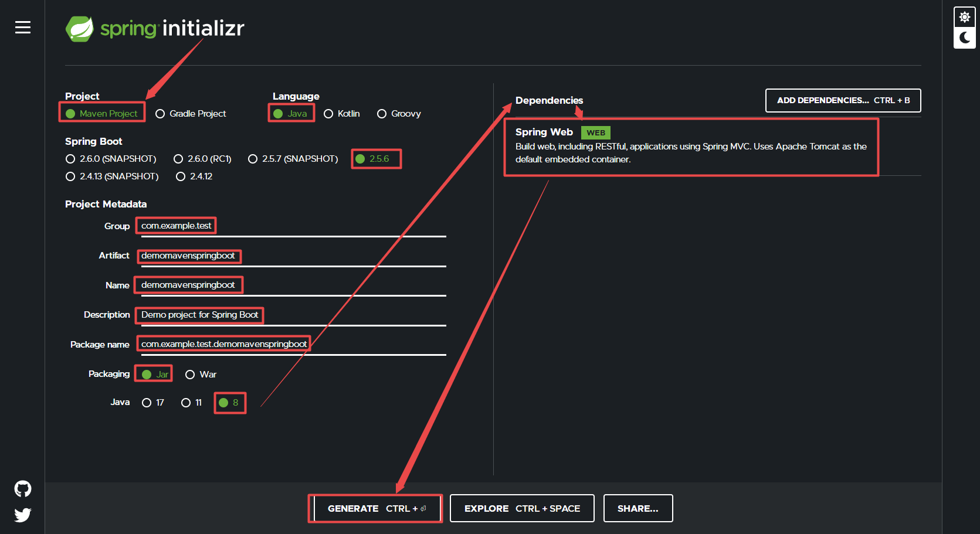The height and width of the screenshot is (534, 980).
Task: Edit the Package name field
Action: pyautogui.click(x=293, y=345)
